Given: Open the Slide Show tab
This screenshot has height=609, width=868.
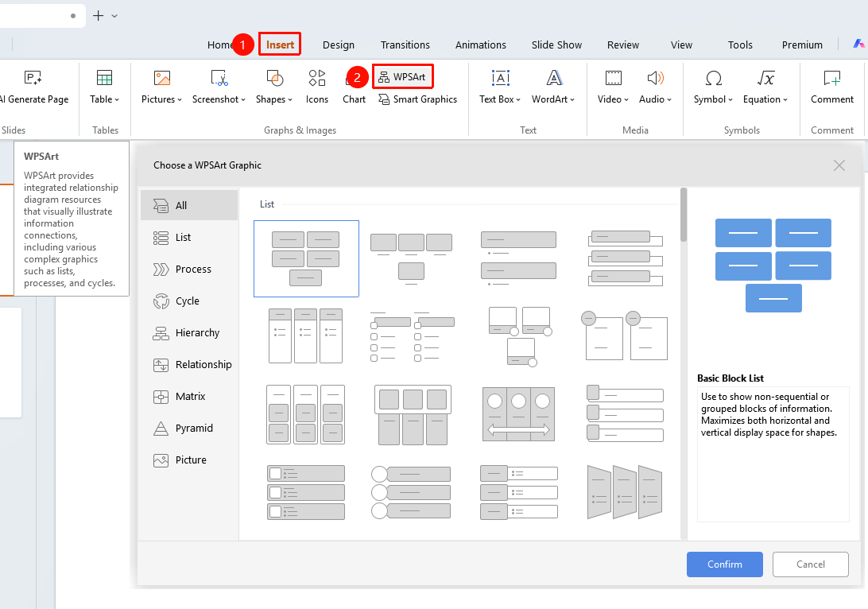Looking at the screenshot, I should pyautogui.click(x=556, y=45).
